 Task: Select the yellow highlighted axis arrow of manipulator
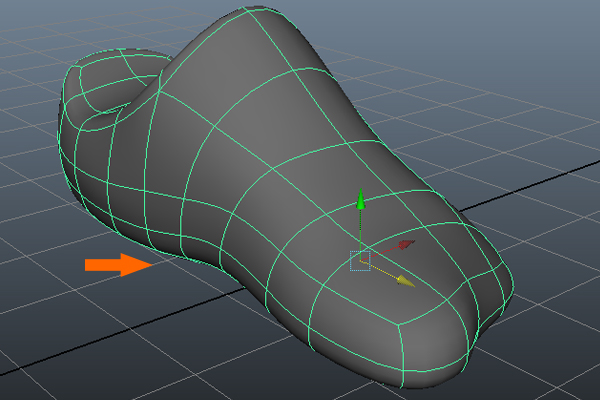click(x=406, y=281)
